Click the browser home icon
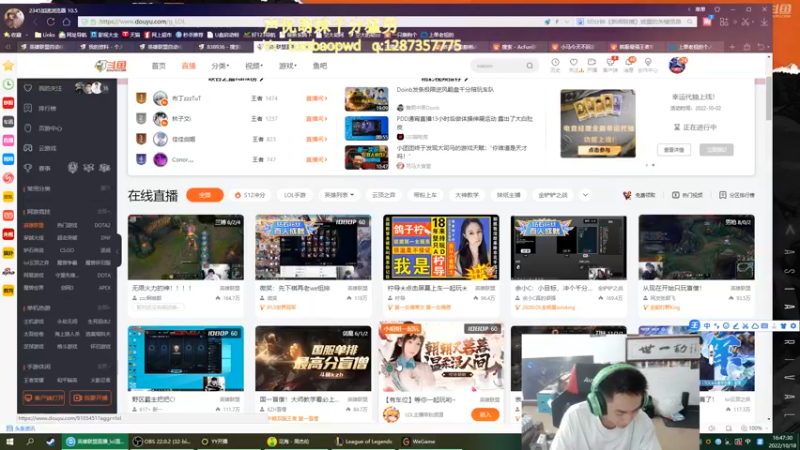Screen dimensions: 800x450 66,22
